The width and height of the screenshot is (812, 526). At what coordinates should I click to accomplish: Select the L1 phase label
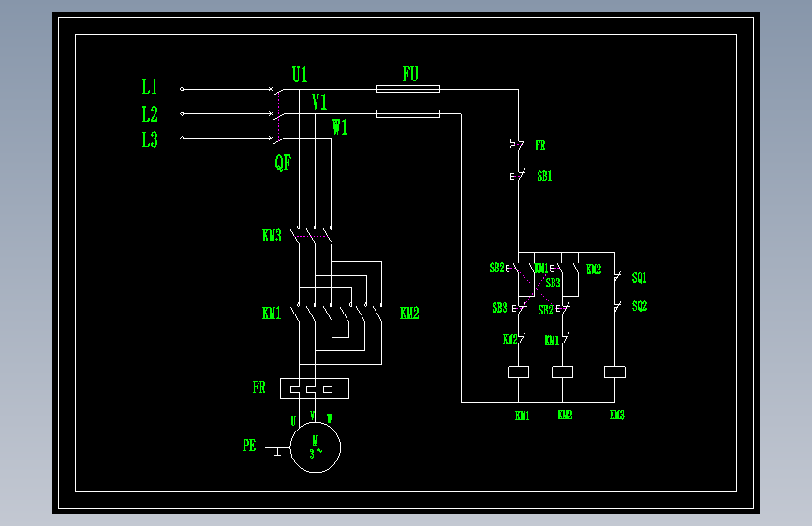coord(150,86)
